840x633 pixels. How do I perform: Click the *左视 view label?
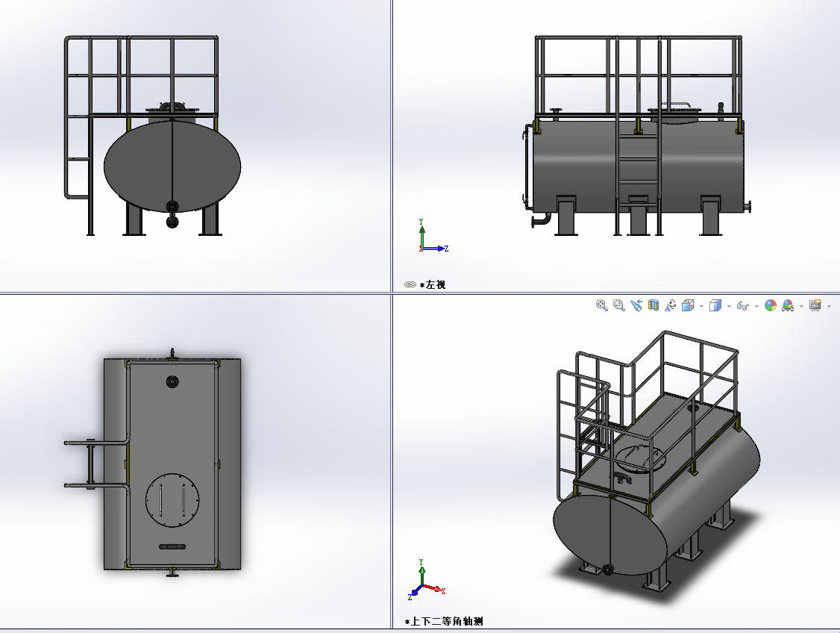tap(433, 284)
